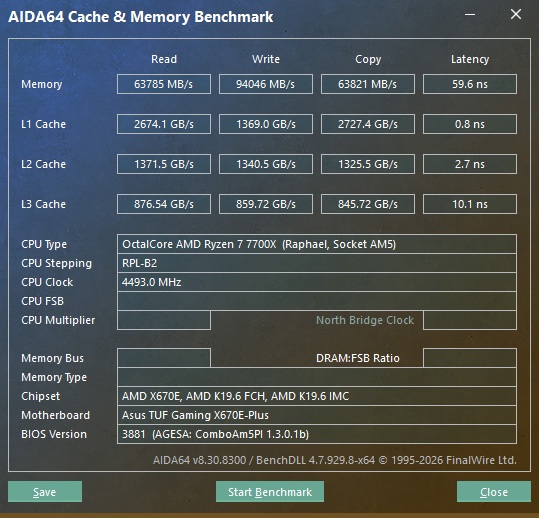
Task: Click the CPU Clock field 4493.0 MHz
Action: click(x=317, y=282)
